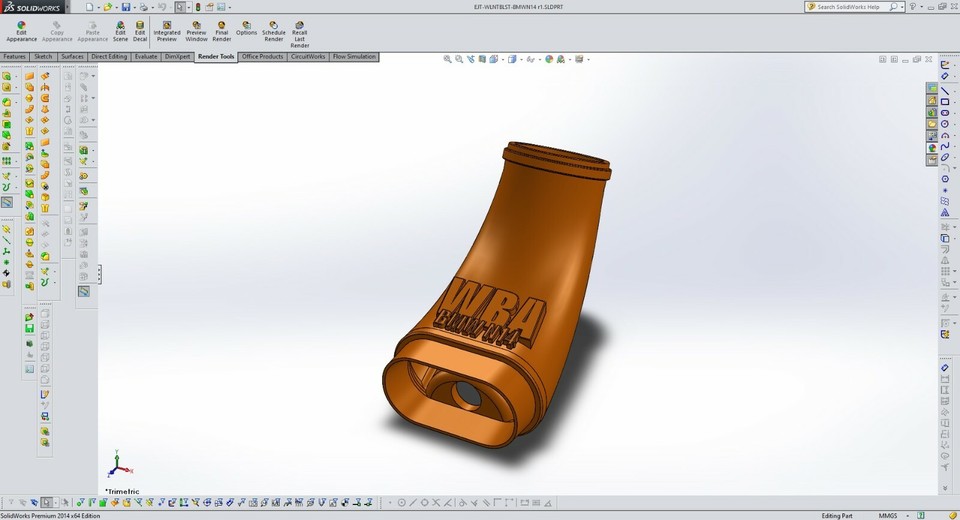Screen dimensions: 960x520
Task: Select Recall Last Render
Action: 299,34
